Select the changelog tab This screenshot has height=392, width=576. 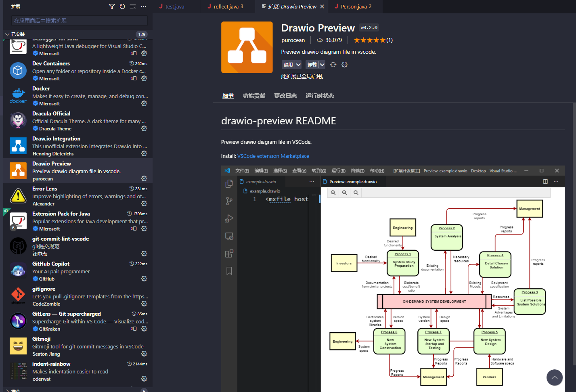click(285, 96)
